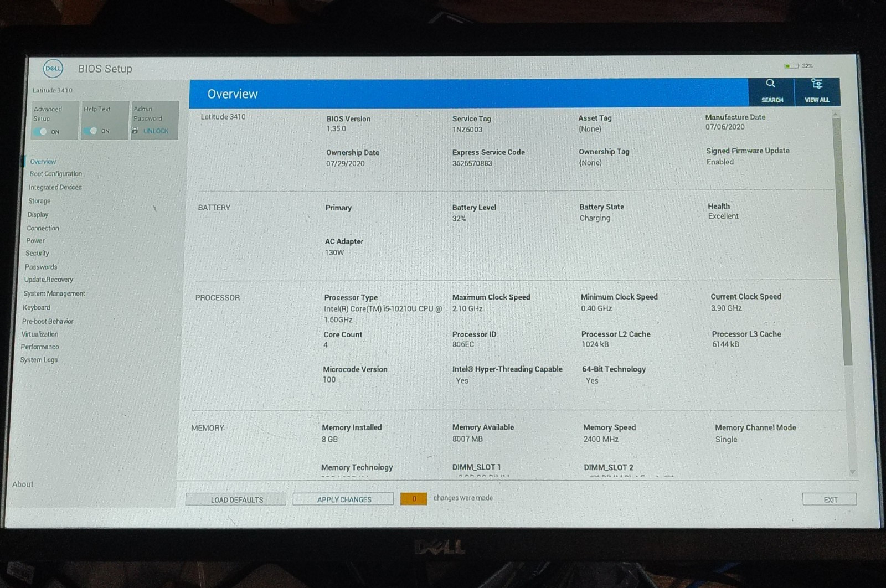
Task: Click AC Adapter 130W value
Action: (x=334, y=252)
